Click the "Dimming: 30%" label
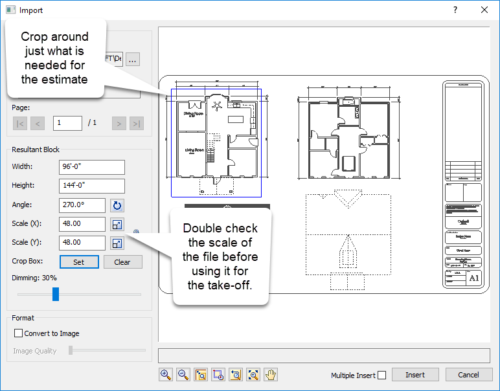The image size is (500, 391). click(34, 278)
